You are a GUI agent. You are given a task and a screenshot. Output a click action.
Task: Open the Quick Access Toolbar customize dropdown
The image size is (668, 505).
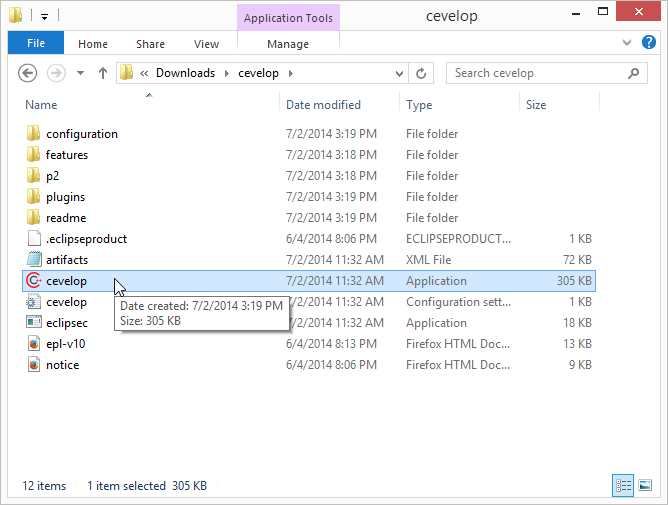pos(44,17)
